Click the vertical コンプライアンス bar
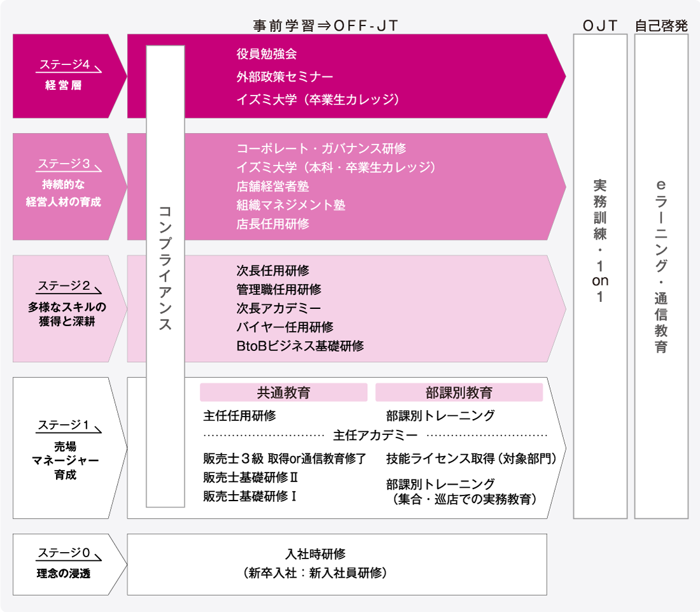Viewport: 700px width, 612px height. click(165, 276)
